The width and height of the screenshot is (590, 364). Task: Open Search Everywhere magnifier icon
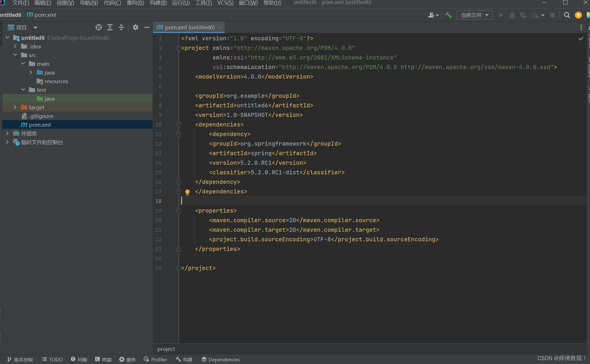click(x=567, y=15)
